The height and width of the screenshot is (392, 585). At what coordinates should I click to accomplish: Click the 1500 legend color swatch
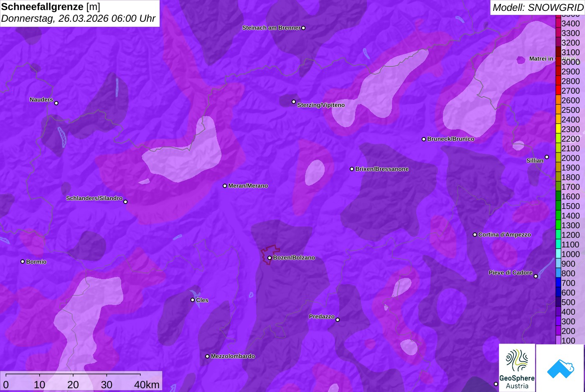pos(558,206)
